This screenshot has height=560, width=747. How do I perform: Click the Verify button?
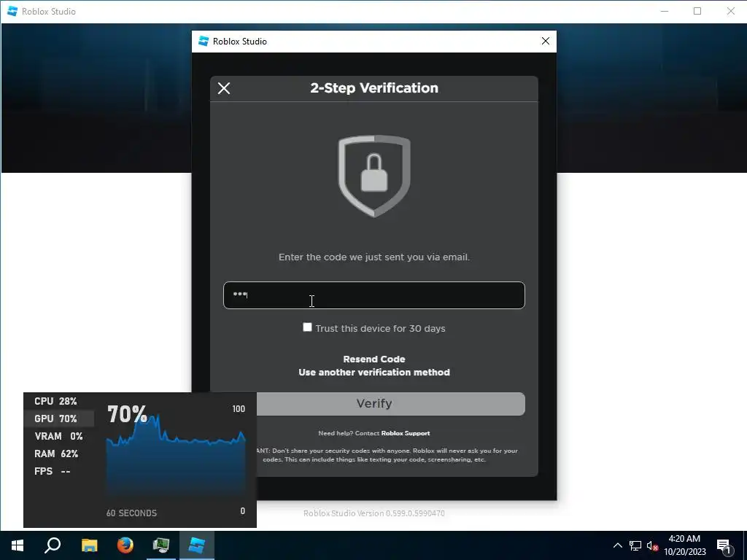coord(391,404)
